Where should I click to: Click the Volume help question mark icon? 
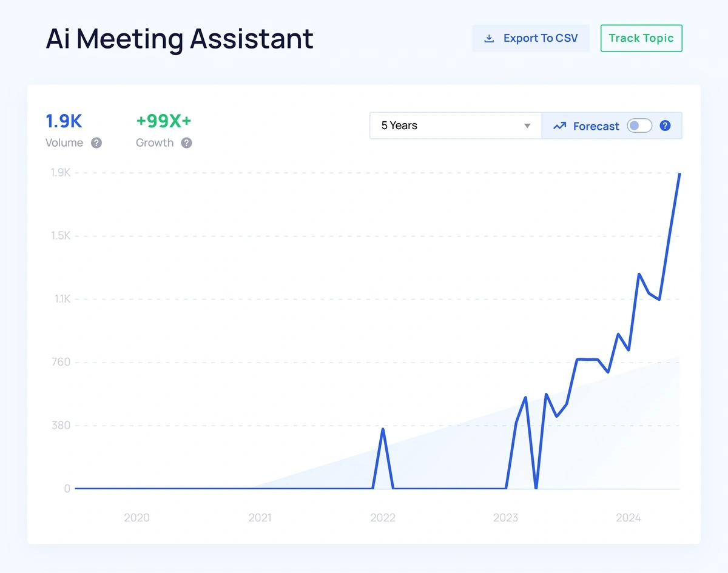(x=96, y=143)
